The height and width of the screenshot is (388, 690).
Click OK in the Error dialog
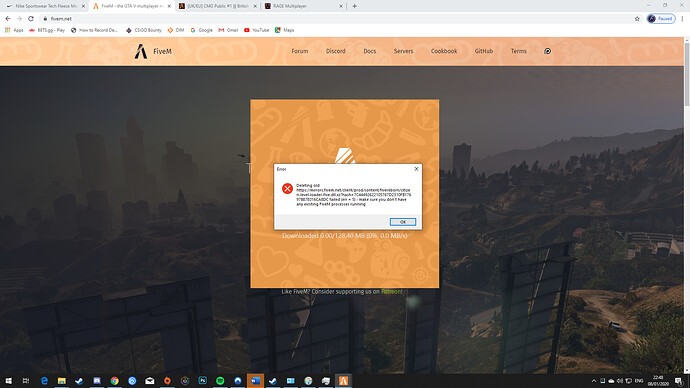tap(403, 222)
